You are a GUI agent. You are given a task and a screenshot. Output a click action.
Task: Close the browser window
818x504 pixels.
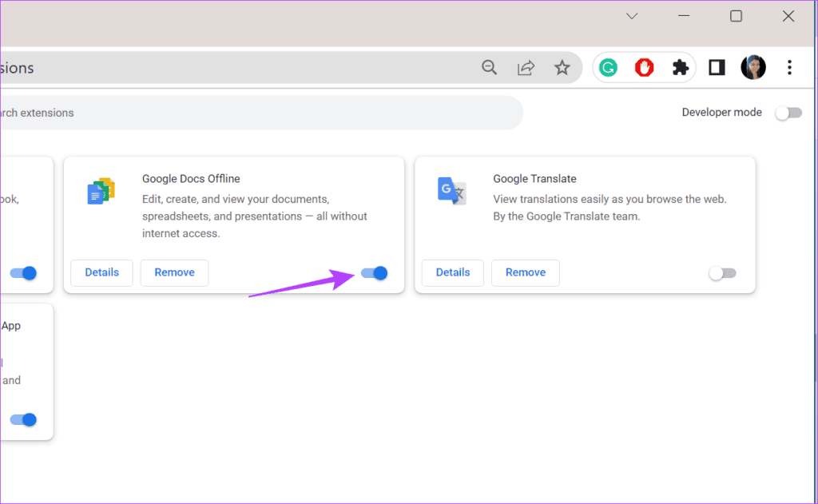[x=788, y=16]
